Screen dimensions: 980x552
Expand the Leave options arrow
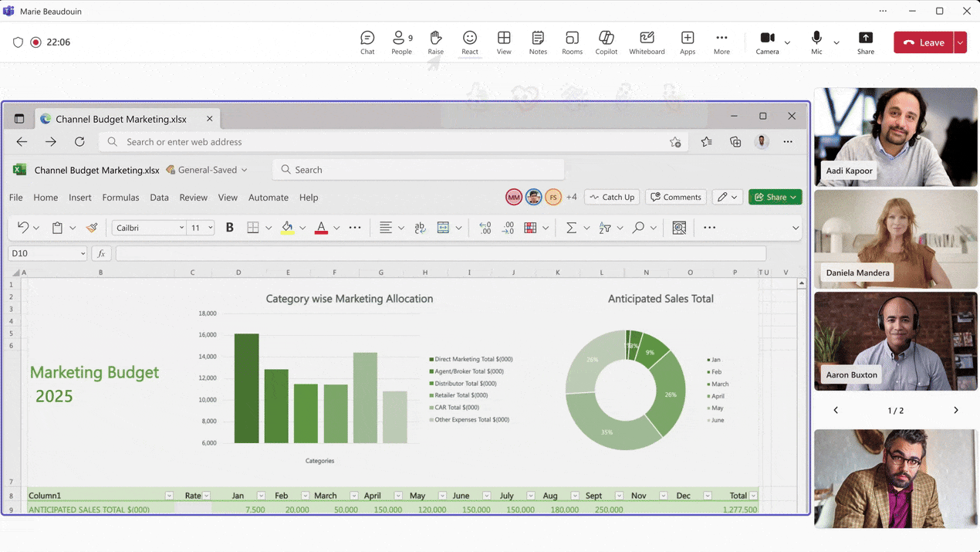961,42
